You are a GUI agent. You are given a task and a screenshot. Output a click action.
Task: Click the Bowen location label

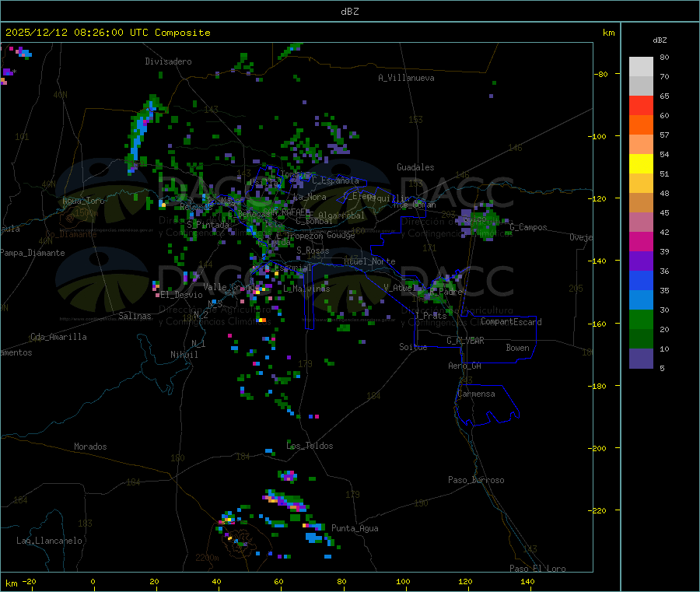518,348
